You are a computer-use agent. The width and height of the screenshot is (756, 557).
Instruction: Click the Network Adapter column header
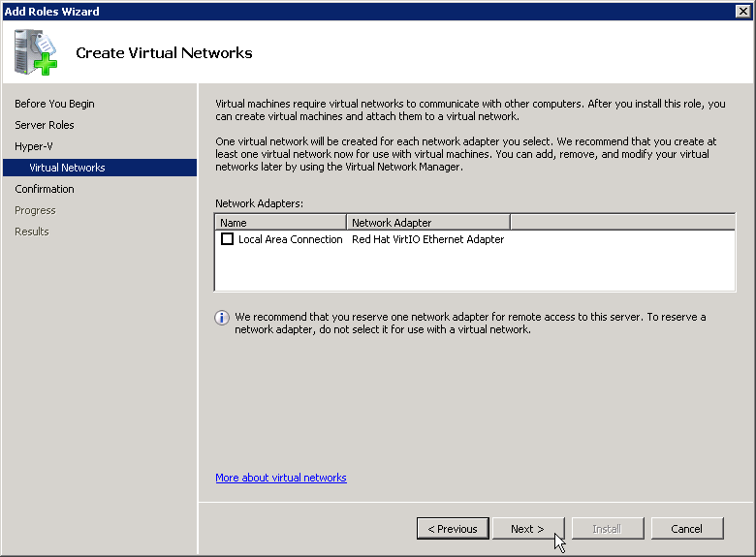pos(428,223)
